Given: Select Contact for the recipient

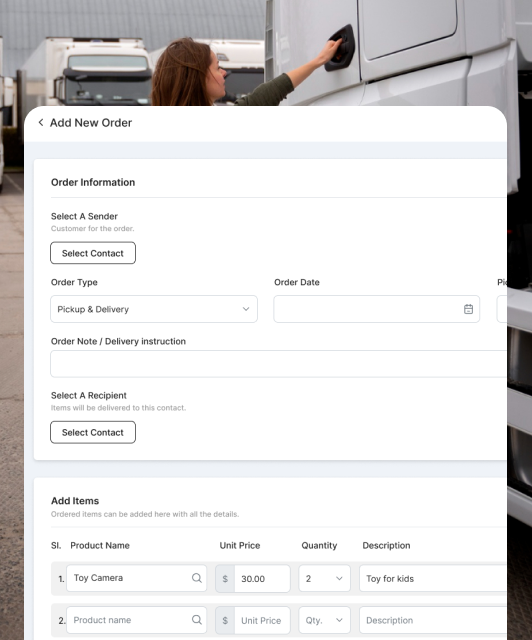Looking at the screenshot, I should point(93,432).
